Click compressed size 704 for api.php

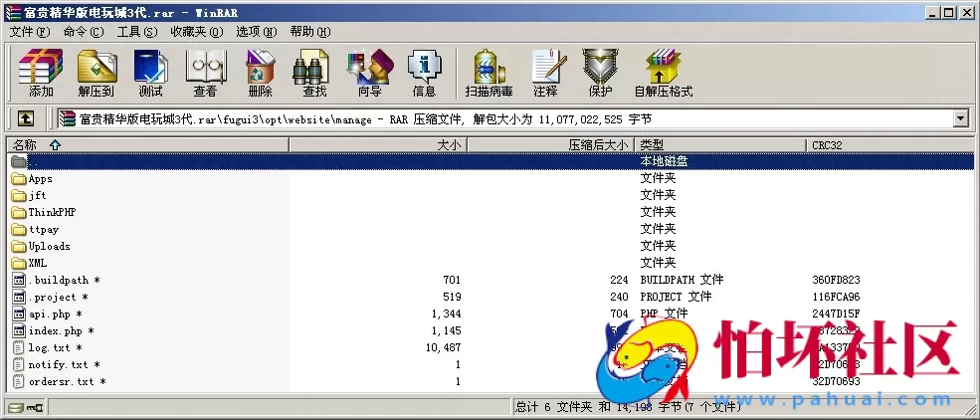click(620, 314)
